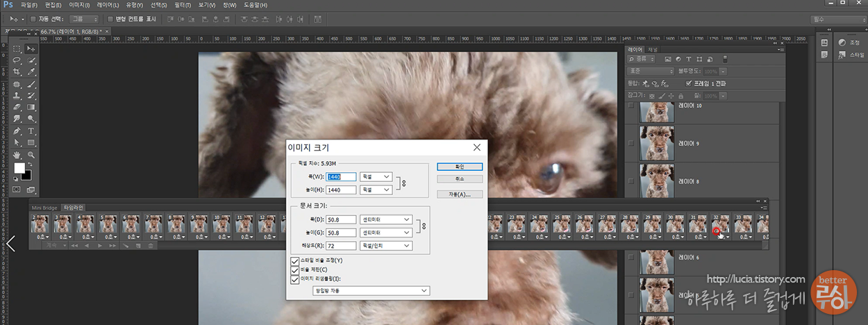Uncheck Scale Styles (스타일 비율 조정) checkbox
The width and height of the screenshot is (868, 325).
point(295,260)
